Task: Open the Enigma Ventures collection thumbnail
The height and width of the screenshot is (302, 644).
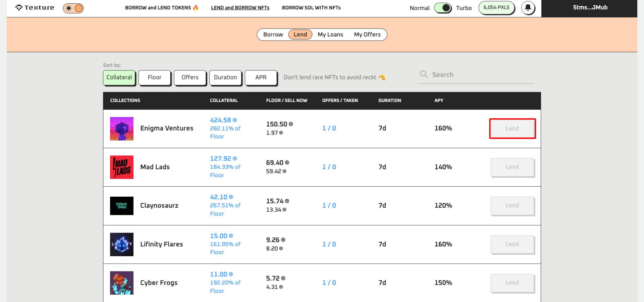Action: (x=122, y=129)
